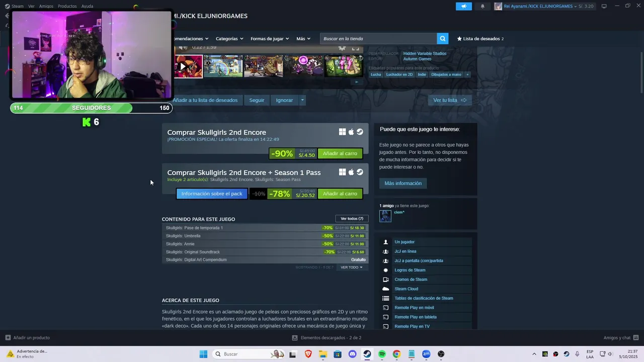Play the trailer thumbnail with play icon
Screen dimensions: 644x362
click(188, 66)
